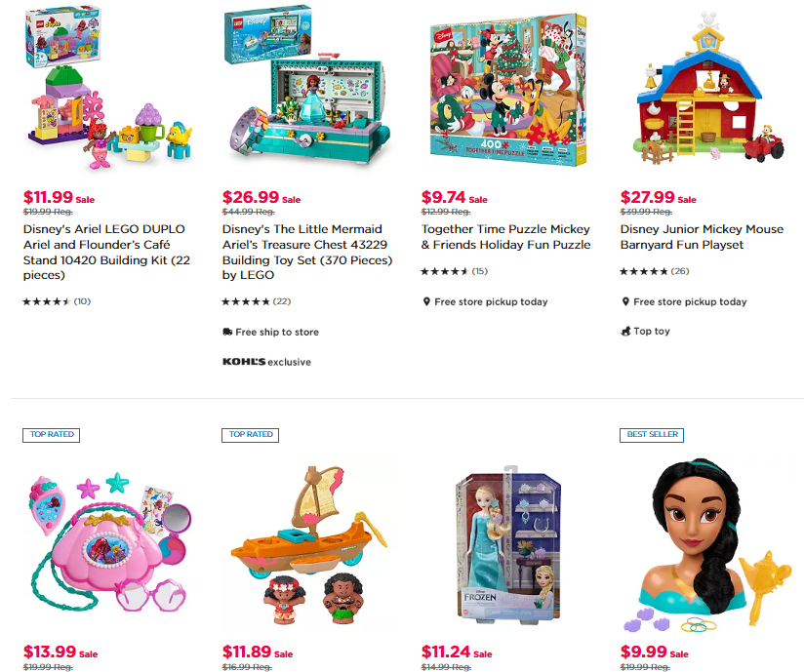Screen dimensions: 804x672
Task: Open the Ariel and Flounder's Café Stand product image
Action: point(108,88)
